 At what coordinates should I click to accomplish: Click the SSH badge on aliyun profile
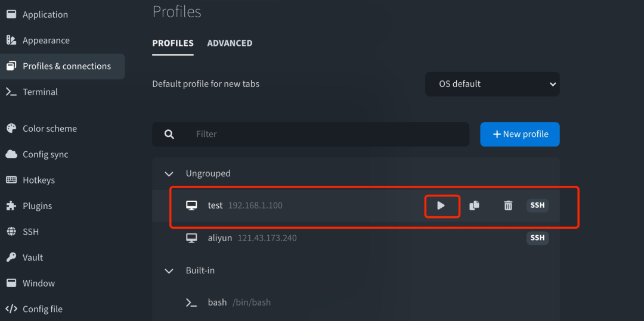pyautogui.click(x=537, y=238)
